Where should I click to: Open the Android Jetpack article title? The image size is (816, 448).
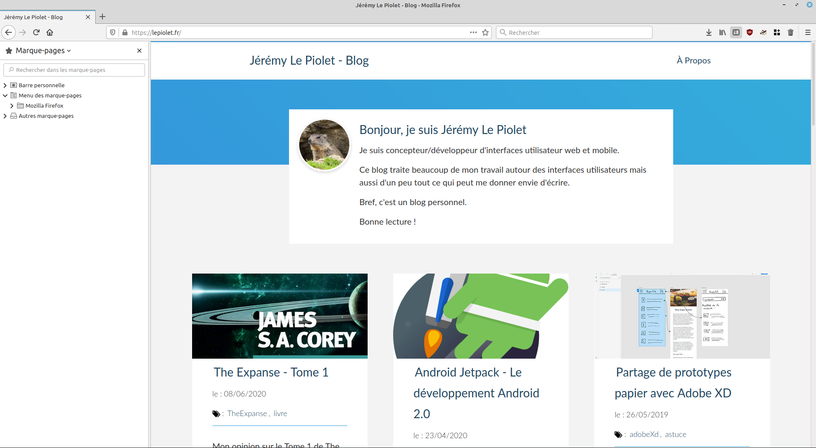click(476, 393)
